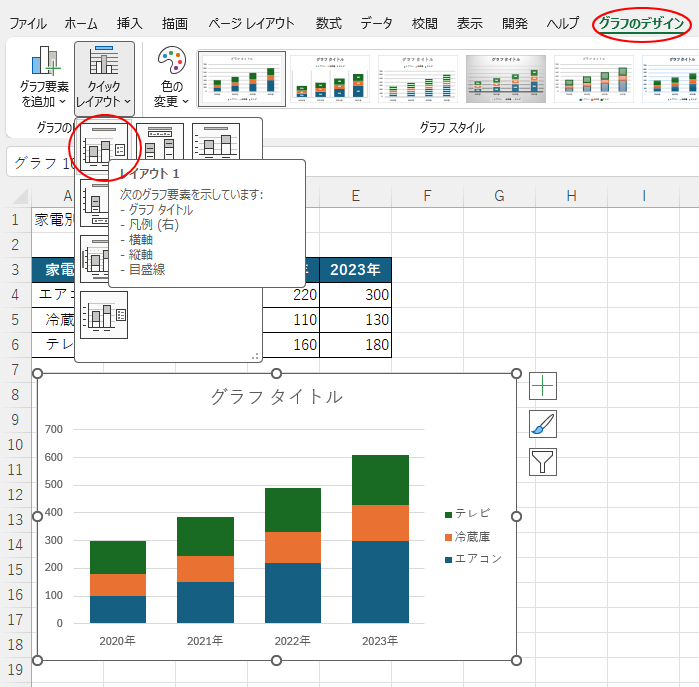699x687 pixels.
Task: Open the ファイル menu tab
Action: point(28,23)
